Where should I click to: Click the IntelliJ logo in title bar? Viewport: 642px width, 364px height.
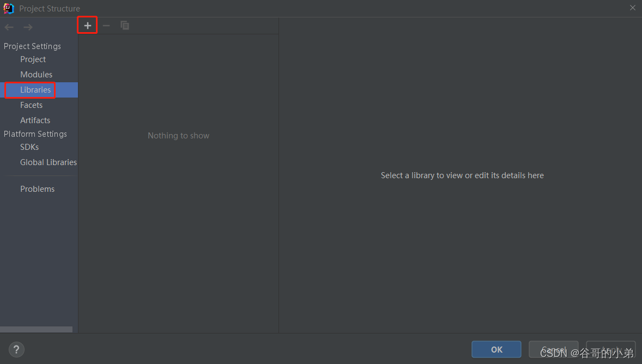pos(9,8)
